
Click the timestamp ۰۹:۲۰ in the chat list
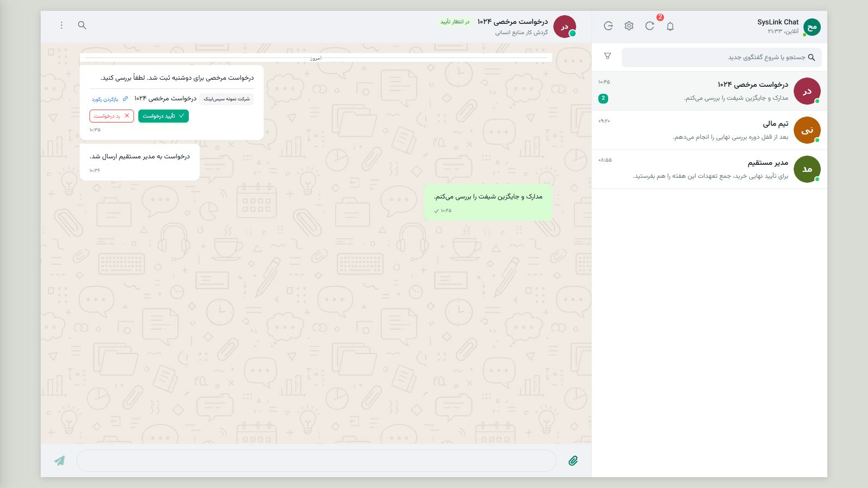coord(604,121)
